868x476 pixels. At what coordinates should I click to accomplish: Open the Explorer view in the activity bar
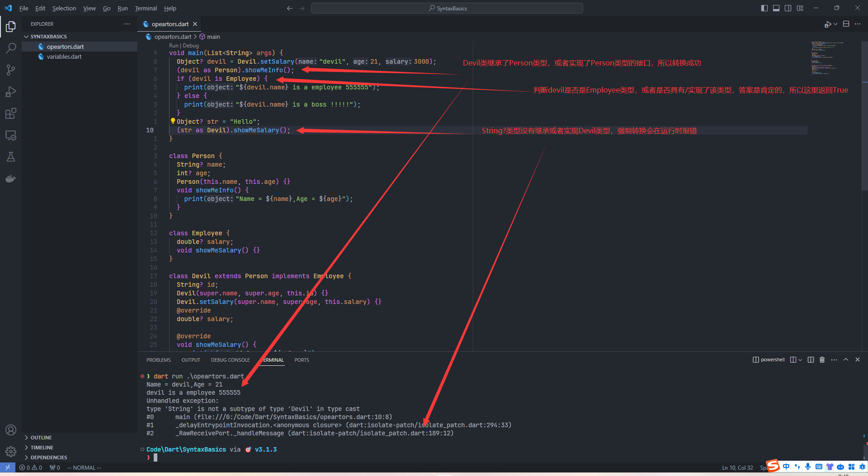tap(11, 27)
